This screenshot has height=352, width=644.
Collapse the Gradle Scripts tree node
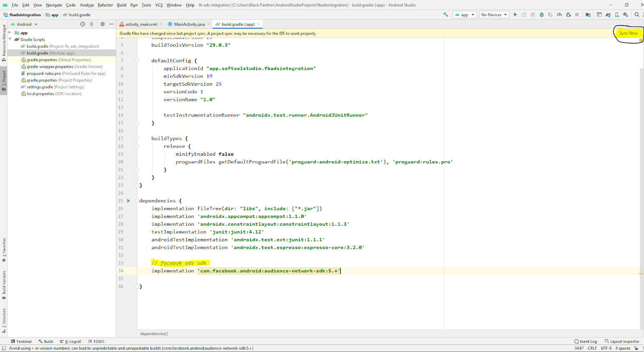pos(10,39)
